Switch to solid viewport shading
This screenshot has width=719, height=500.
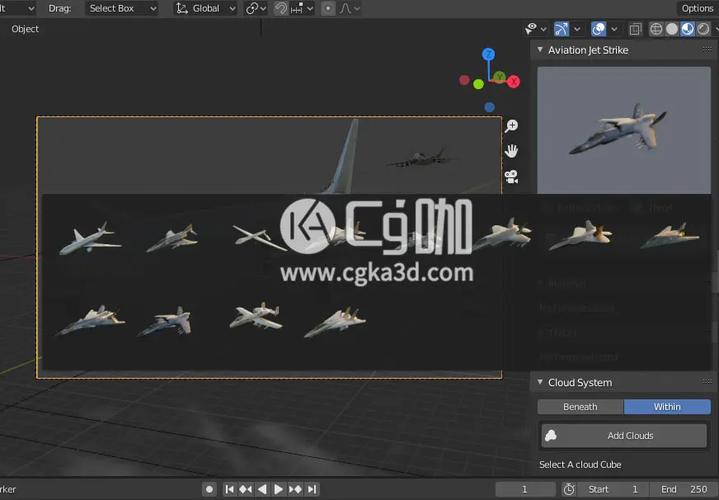click(672, 29)
